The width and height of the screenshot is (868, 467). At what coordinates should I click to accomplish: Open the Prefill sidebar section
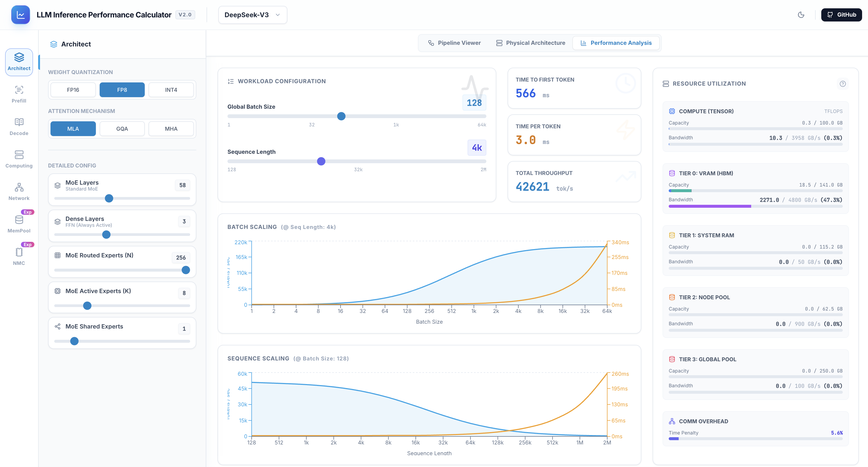pyautogui.click(x=19, y=94)
